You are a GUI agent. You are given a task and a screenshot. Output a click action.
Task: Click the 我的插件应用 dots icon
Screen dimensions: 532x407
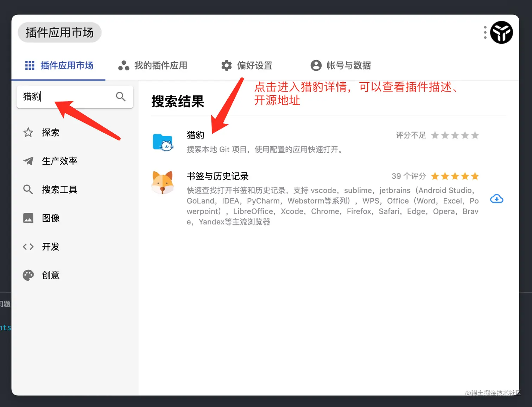pyautogui.click(x=123, y=65)
